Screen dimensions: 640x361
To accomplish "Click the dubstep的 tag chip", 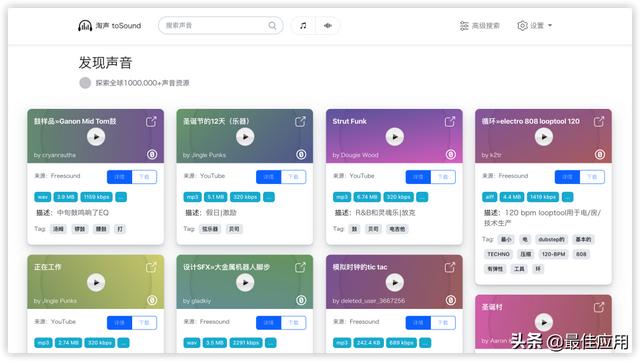I will (551, 239).
